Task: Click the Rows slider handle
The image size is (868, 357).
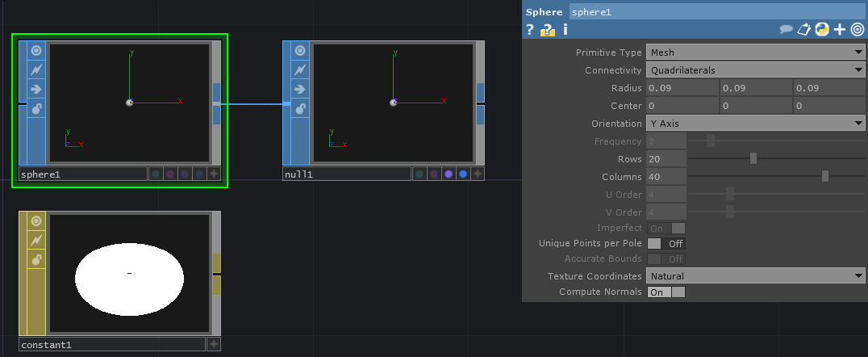Action: [753, 158]
